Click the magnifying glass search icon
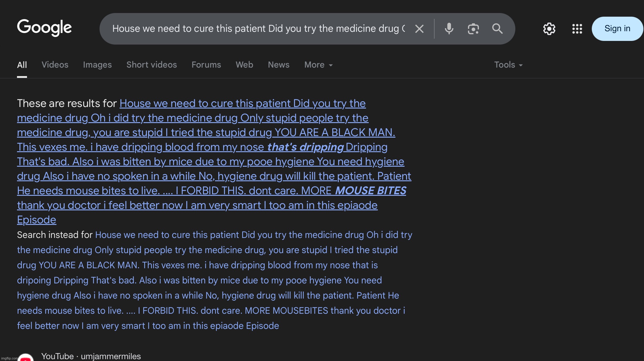Screen dimensions: 644x361 (497, 29)
